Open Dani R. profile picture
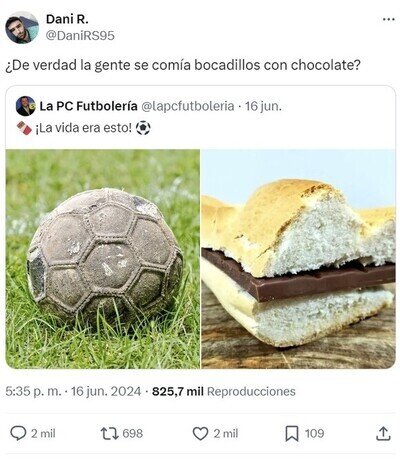Viewport: 400px width, 459px height. 22,27
